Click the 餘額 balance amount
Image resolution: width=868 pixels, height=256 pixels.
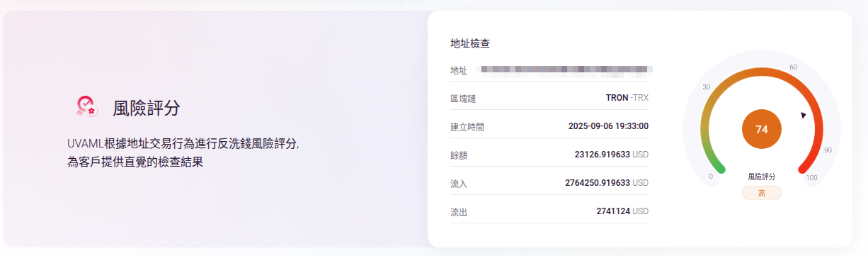click(612, 154)
